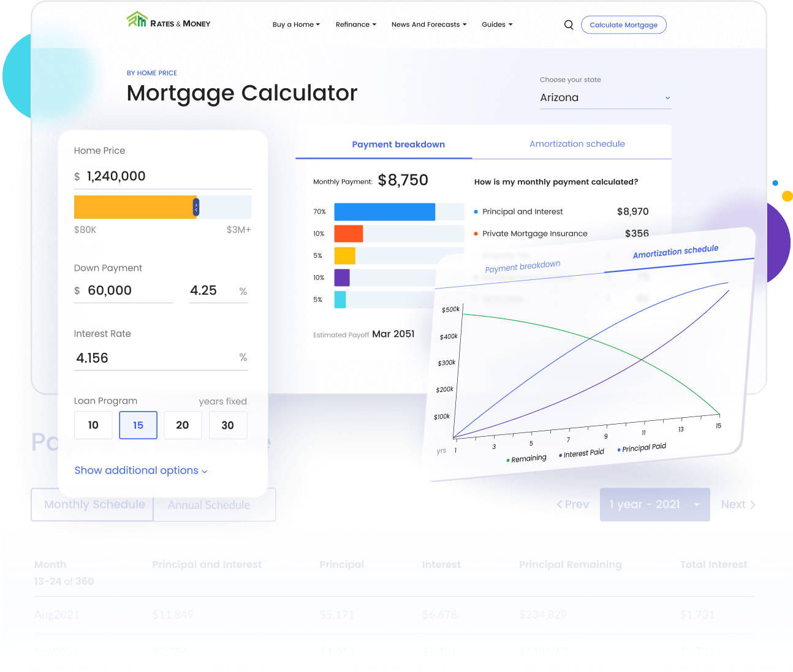Click the Rates & Money house logo
793x672 pixels.
(x=137, y=20)
